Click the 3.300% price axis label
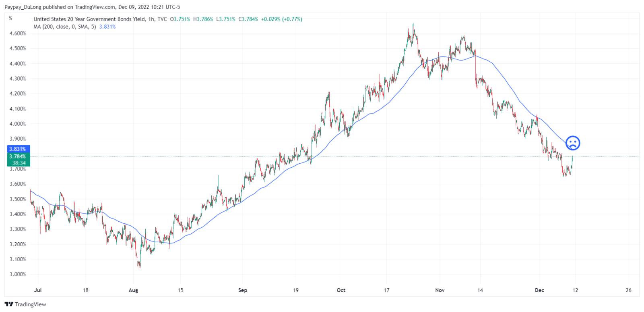Image resolution: width=644 pixels, height=312 pixels. (18, 229)
